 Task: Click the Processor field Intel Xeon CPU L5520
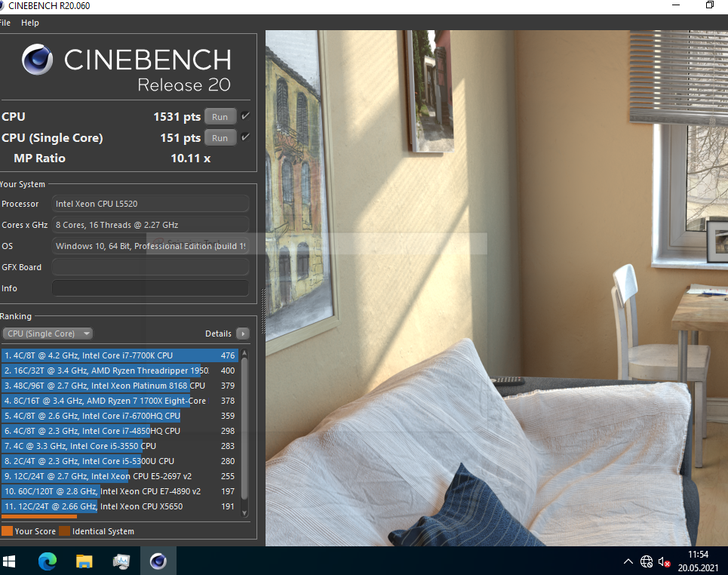pyautogui.click(x=150, y=204)
